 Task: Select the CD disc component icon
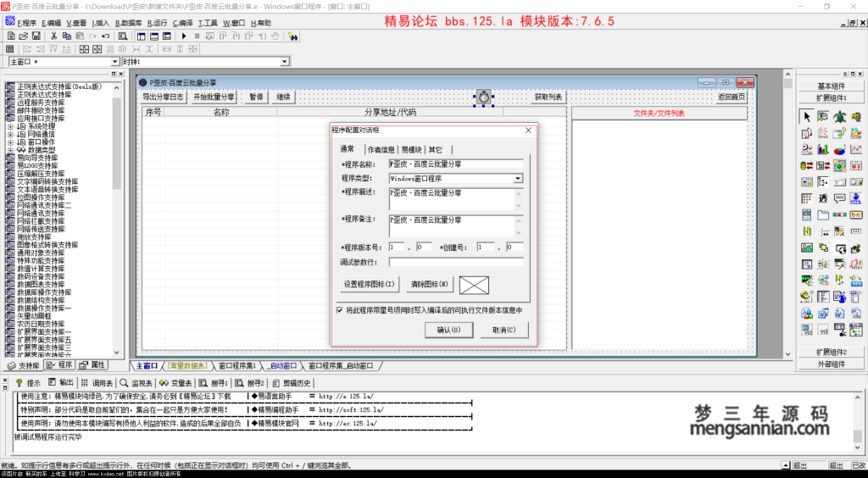pyautogui.click(x=823, y=281)
